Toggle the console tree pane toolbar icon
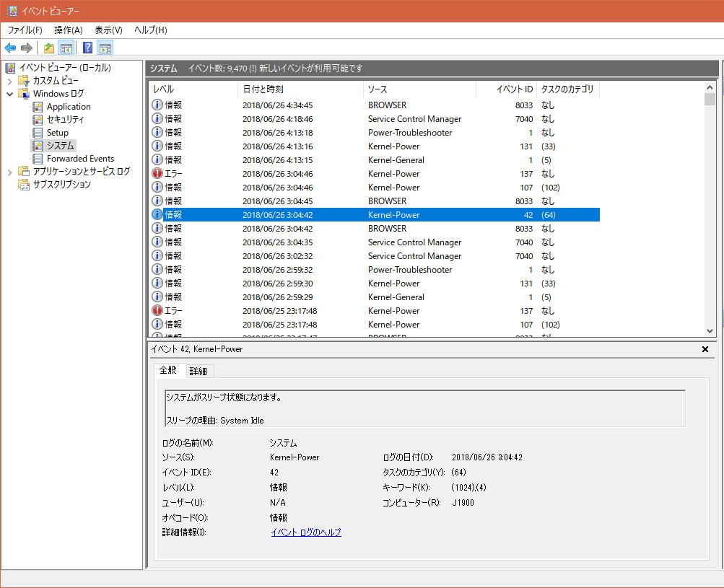 (66, 48)
